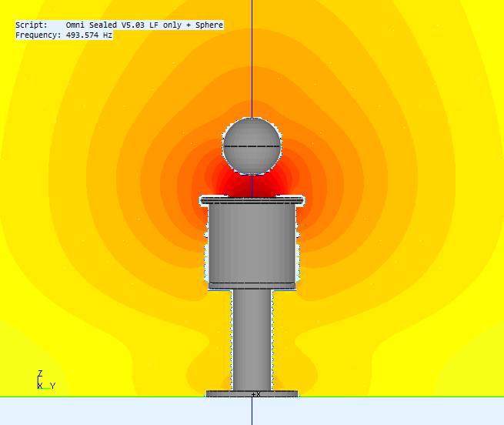
Task: Click the frequency value "493.574 Hz"
Action: point(89,35)
